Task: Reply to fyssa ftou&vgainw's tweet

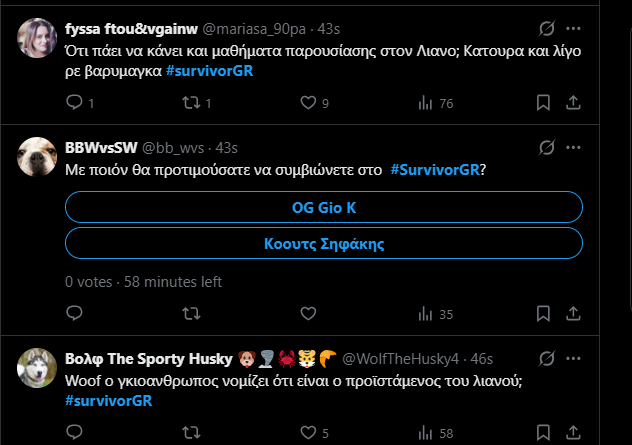Action: click(73, 102)
